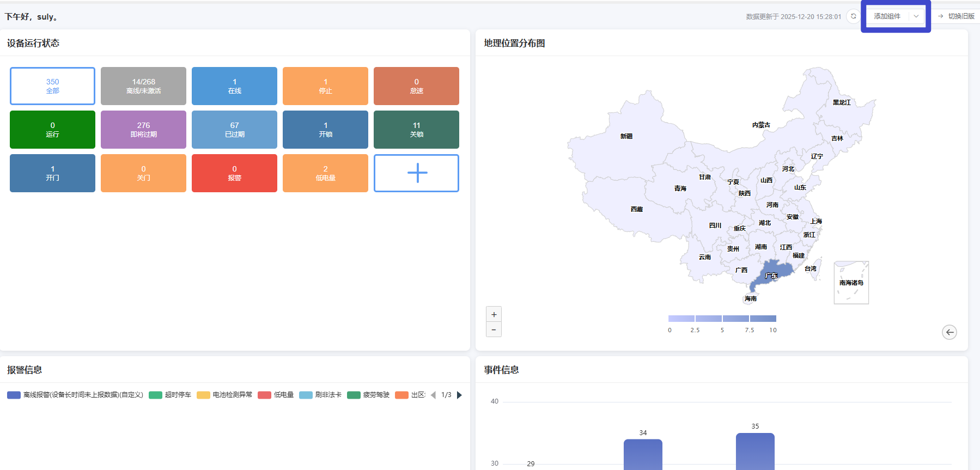Image resolution: width=980 pixels, height=470 pixels.
Task: Click the map zoom in plus button
Action: (x=494, y=314)
